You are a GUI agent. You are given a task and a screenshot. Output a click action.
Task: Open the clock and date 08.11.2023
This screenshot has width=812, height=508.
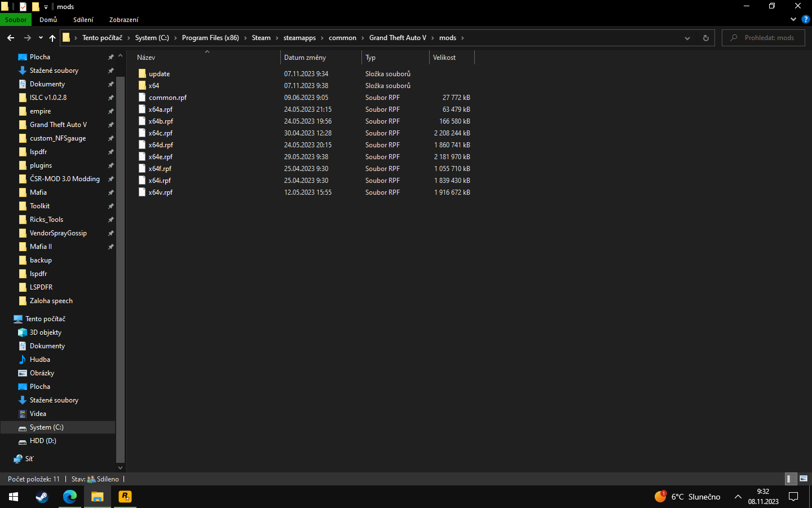pyautogui.click(x=764, y=497)
